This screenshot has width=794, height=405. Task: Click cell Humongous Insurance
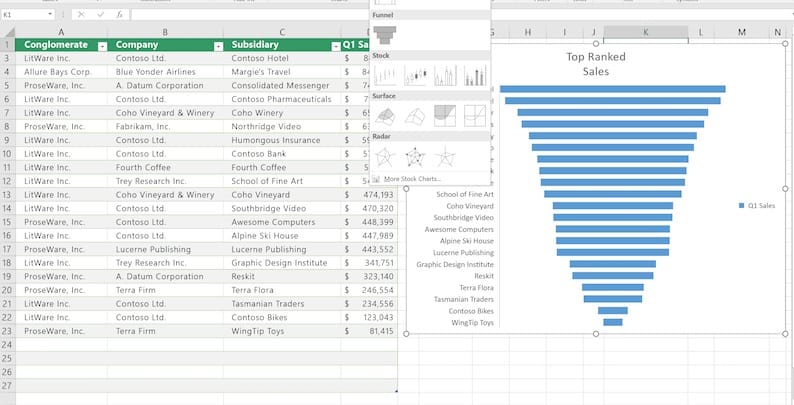[x=282, y=140]
